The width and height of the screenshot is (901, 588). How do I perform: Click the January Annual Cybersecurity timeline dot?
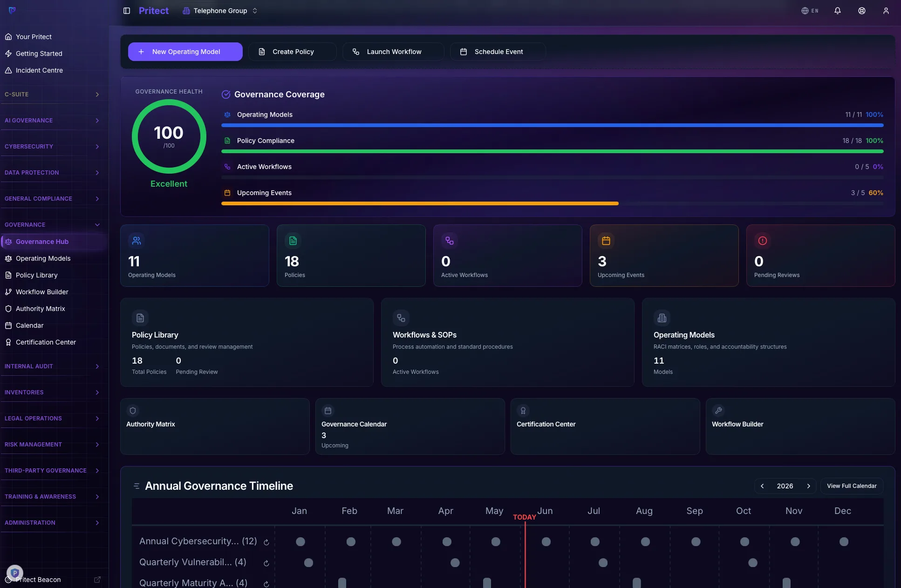point(300,542)
